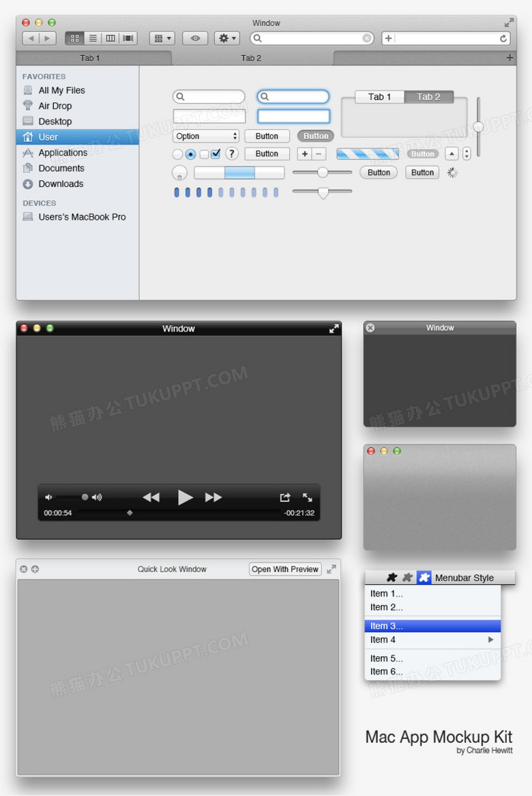This screenshot has width=532, height=796.
Task: Reload using the circular arrow icon
Action: pos(503,39)
